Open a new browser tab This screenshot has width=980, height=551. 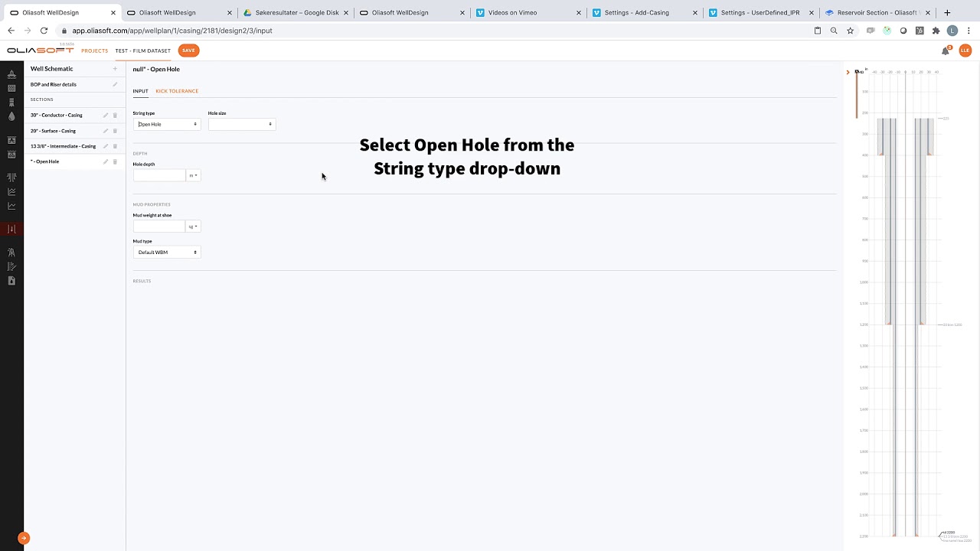click(947, 12)
